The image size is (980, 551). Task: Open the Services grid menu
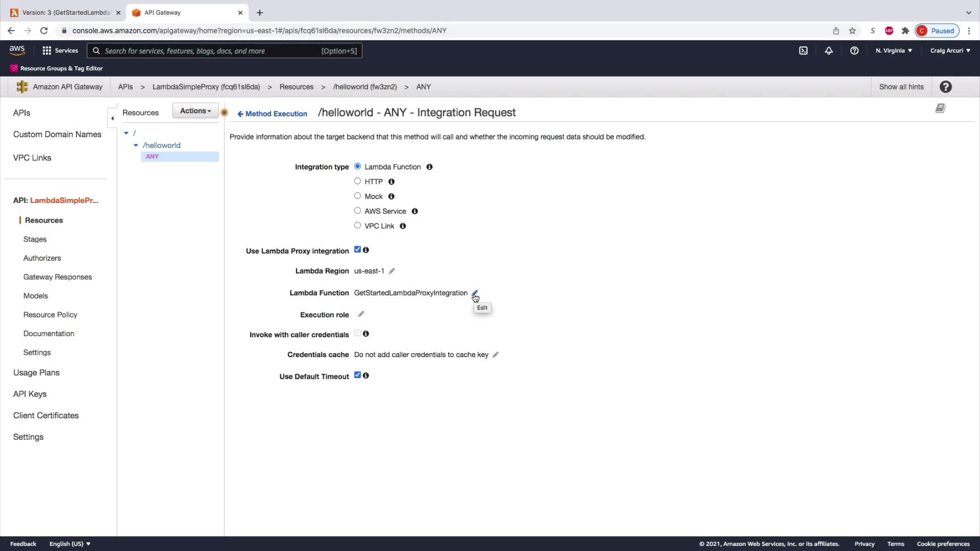click(x=60, y=50)
